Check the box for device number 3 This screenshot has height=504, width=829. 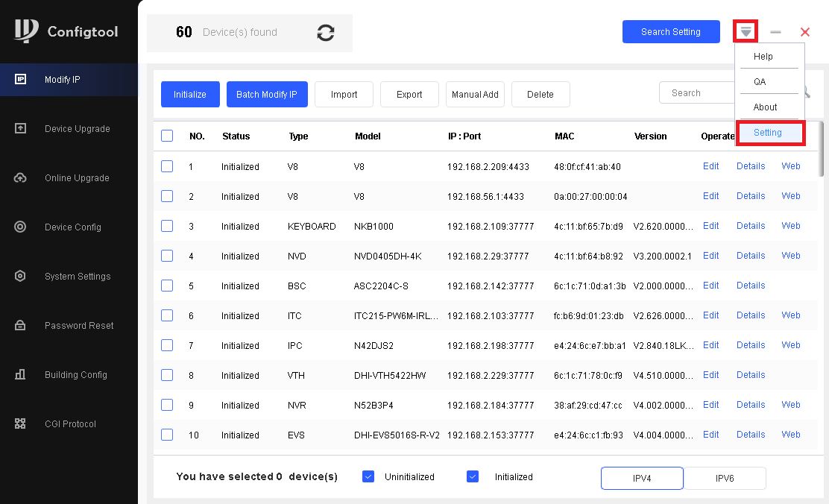167,226
